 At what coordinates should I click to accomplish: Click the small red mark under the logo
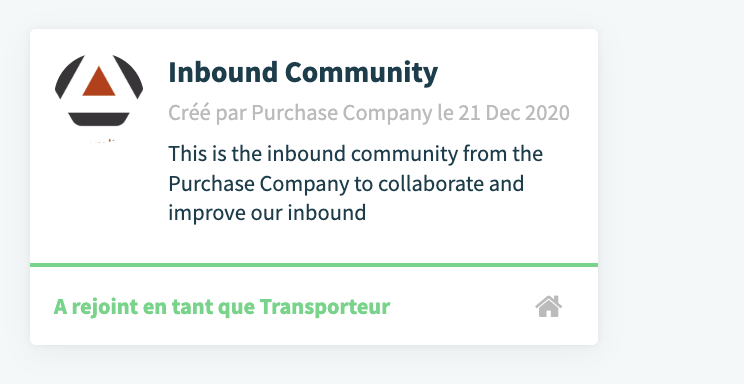[103, 141]
